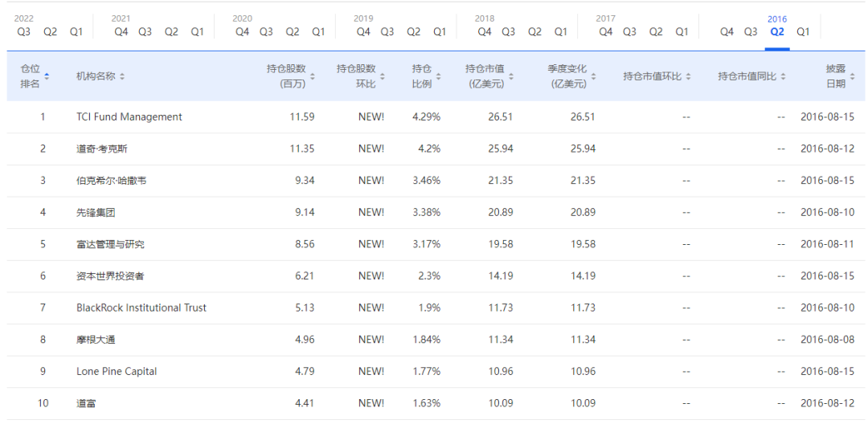Image resolution: width=868 pixels, height=424 pixels.
Task: Open 2019 Q2 quarter tab
Action: pos(414,32)
